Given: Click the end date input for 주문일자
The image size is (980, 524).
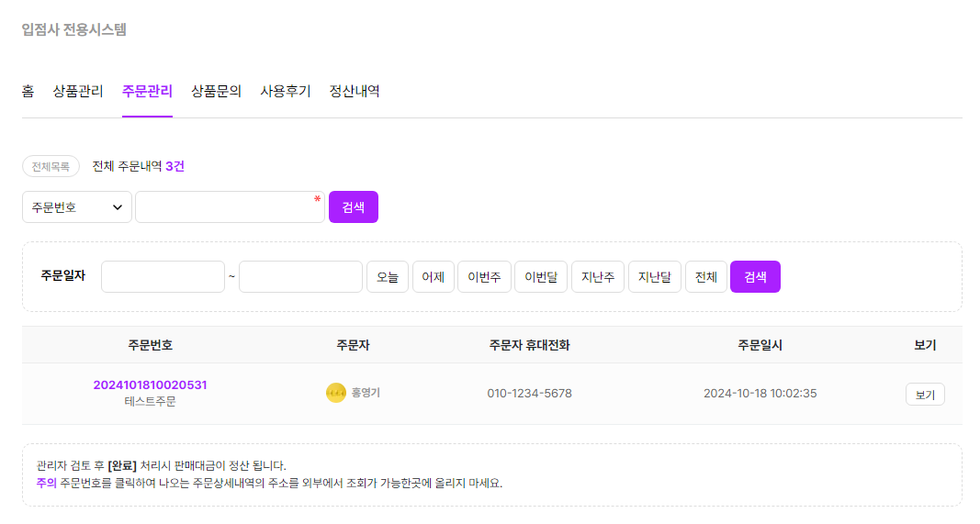Looking at the screenshot, I should [300, 276].
